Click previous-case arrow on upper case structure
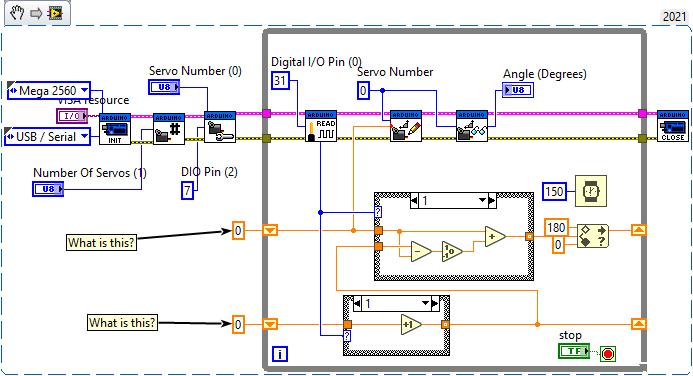Viewport: 693px width, 376px height. pyautogui.click(x=414, y=201)
